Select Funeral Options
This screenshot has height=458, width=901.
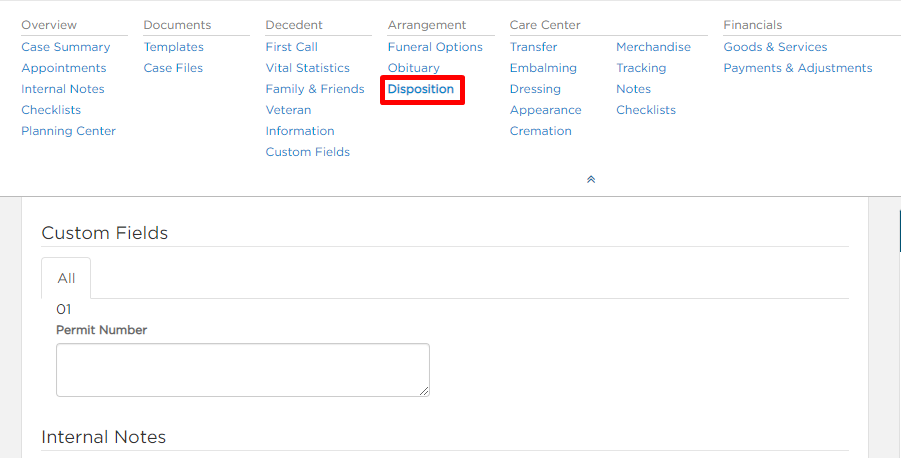coord(435,47)
